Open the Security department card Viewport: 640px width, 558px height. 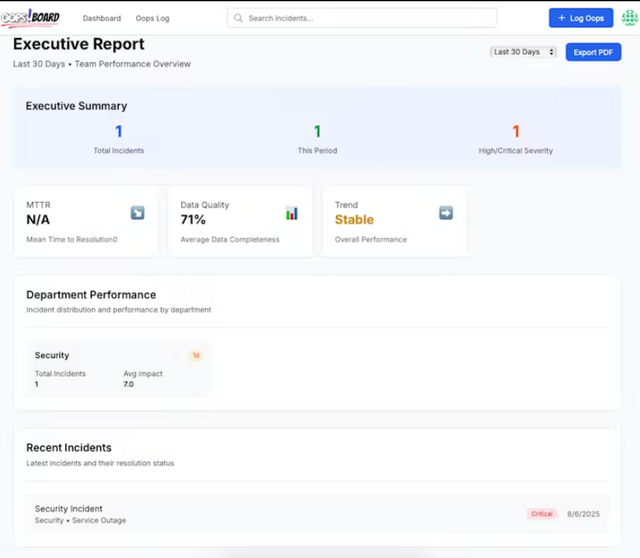119,369
